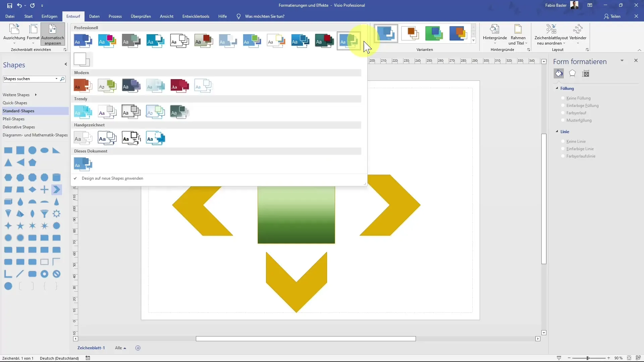Click the ribbon display options icon
644x362 pixels.
pos(590,5)
